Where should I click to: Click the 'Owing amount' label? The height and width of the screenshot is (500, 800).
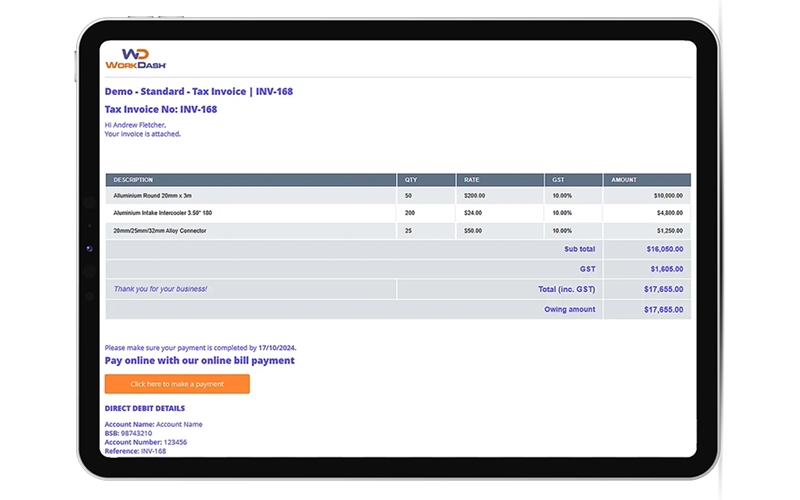point(569,310)
